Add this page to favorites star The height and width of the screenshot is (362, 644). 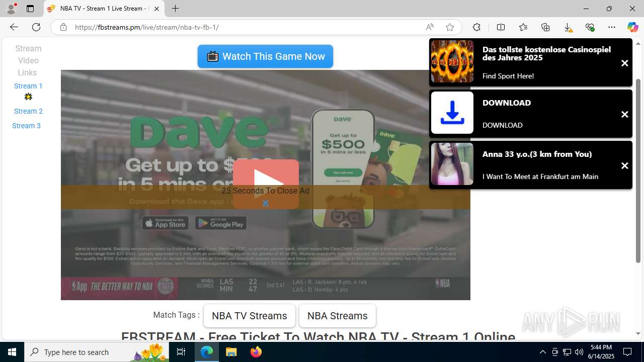pos(450,27)
